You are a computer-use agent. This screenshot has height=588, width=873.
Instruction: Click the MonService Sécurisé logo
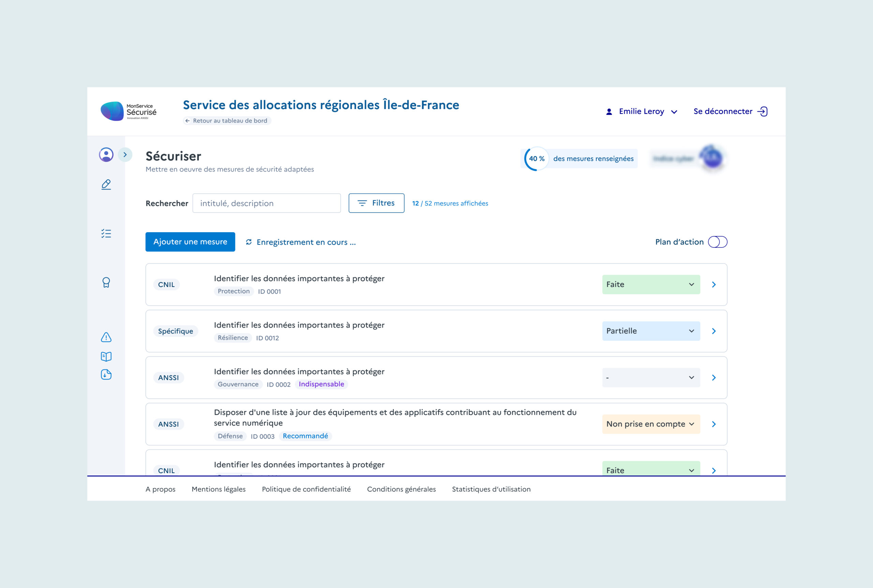129,111
